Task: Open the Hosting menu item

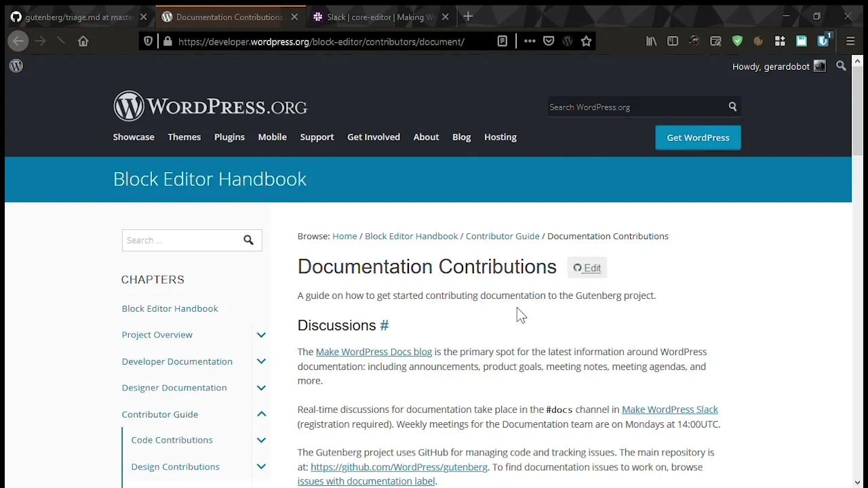Action: [x=500, y=137]
